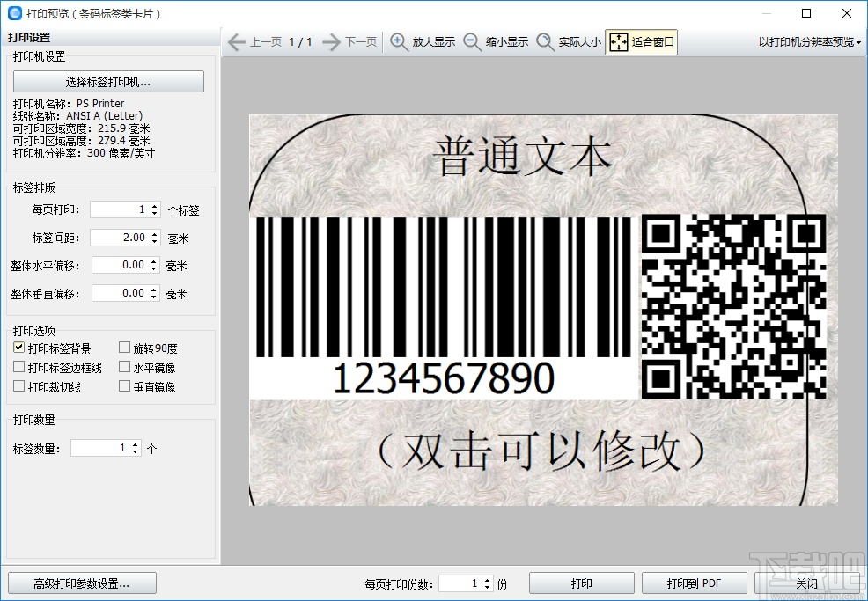Screen dimensions: 868x601
Task: Click barcode number 1234567890
Action: tap(444, 378)
